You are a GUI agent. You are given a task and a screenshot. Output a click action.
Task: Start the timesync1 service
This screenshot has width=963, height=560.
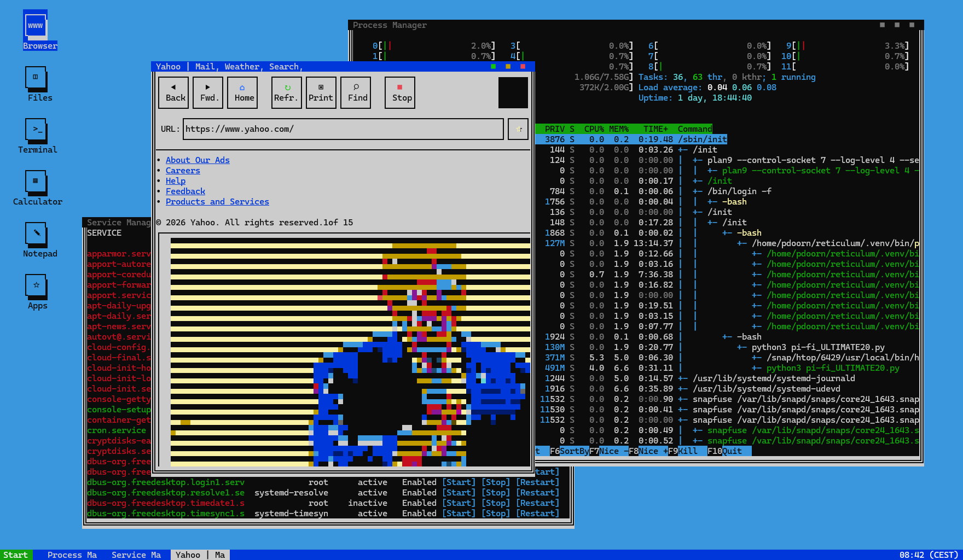coord(459,514)
